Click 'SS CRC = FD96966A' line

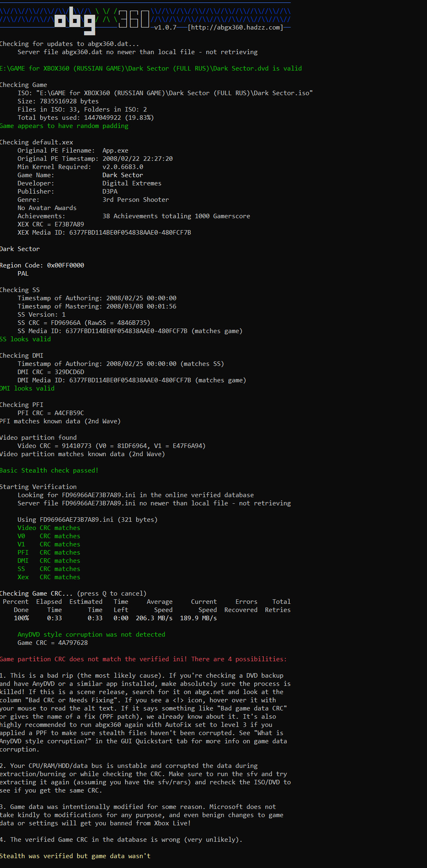point(84,323)
